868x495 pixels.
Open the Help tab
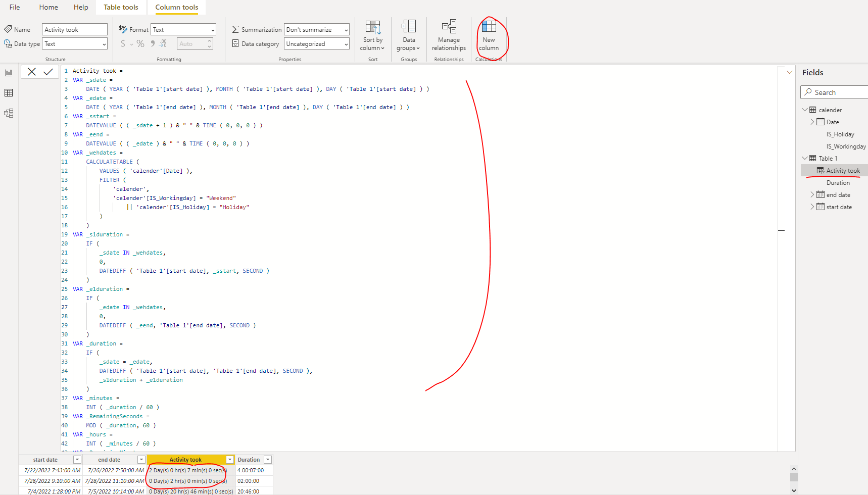[x=81, y=7]
